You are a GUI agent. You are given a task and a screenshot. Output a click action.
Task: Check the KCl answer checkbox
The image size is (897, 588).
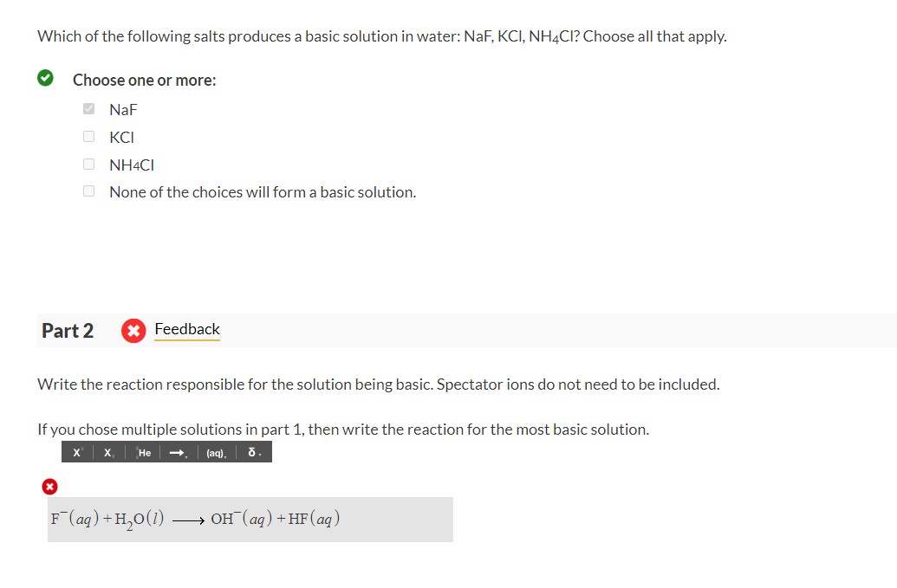pos(88,136)
